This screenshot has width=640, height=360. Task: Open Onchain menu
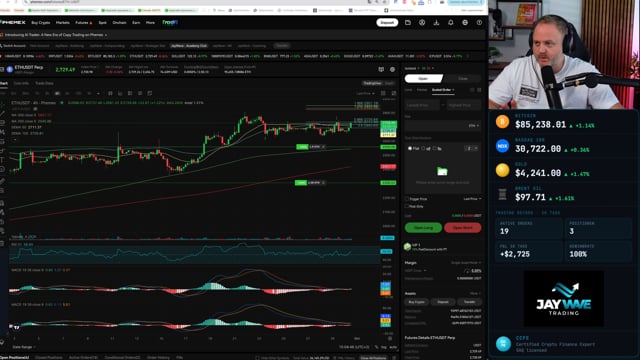(x=119, y=23)
